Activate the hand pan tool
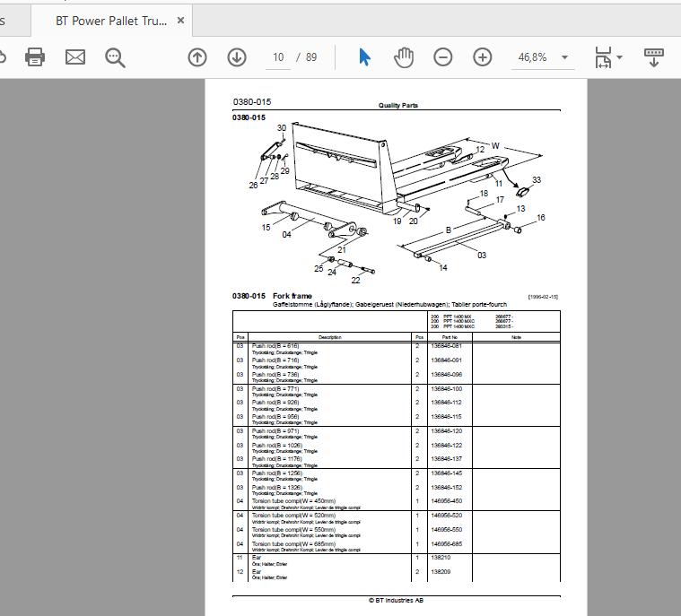The height and width of the screenshot is (616, 681). [x=404, y=57]
